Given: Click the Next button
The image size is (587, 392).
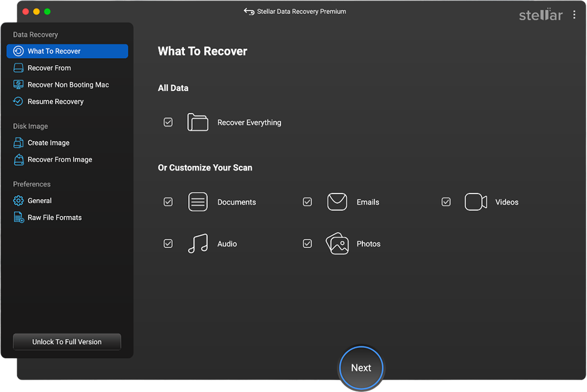Looking at the screenshot, I should pos(361,368).
